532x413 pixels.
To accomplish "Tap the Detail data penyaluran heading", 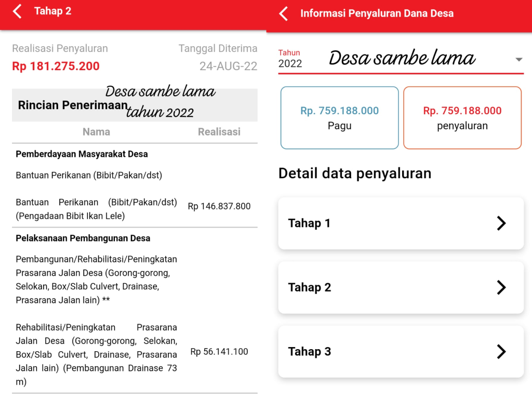I will (355, 173).
